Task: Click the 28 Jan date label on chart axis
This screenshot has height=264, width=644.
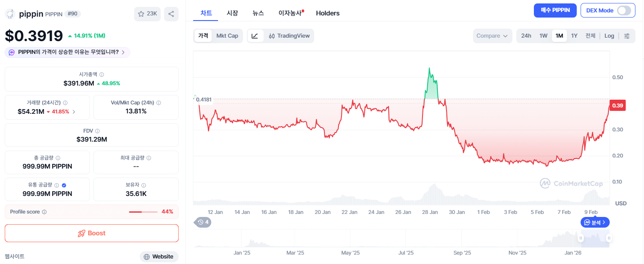Action: tap(430, 212)
